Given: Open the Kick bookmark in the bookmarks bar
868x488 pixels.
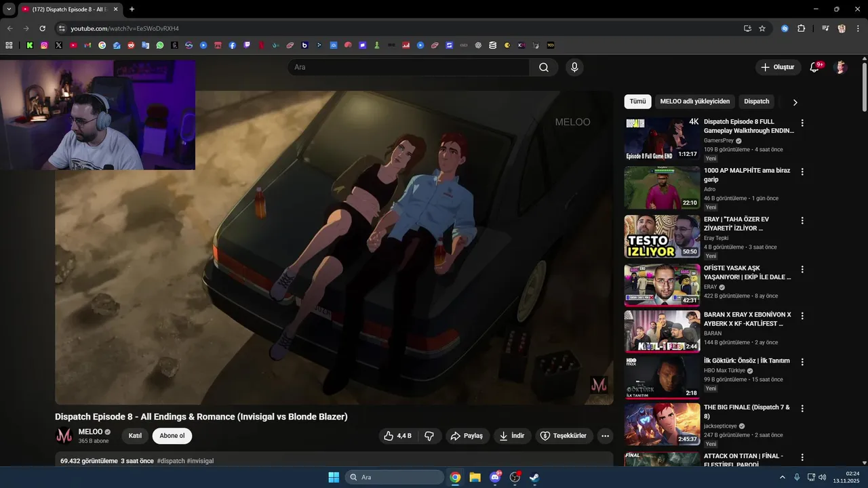Looking at the screenshot, I should (x=30, y=45).
